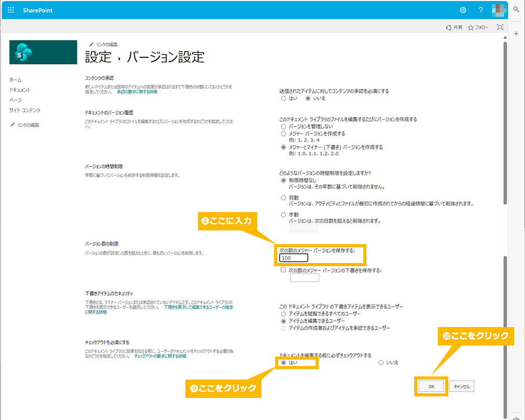Click the site logo thumbnail
This screenshot has width=525, height=420.
43,52
